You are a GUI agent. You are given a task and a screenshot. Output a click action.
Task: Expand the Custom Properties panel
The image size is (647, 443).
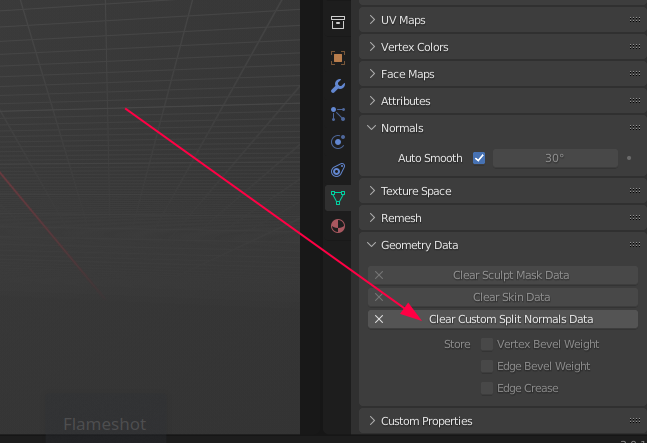click(x=372, y=421)
